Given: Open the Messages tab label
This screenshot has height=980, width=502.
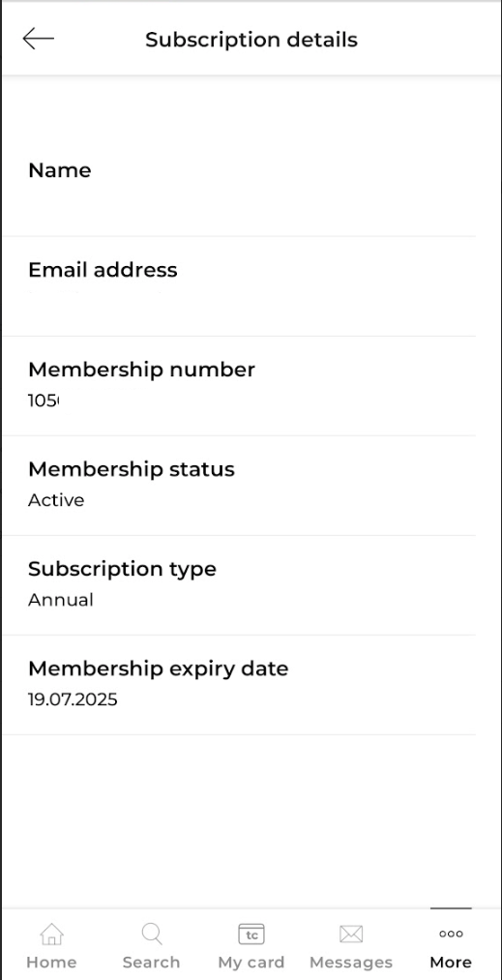Looking at the screenshot, I should click(x=351, y=963).
